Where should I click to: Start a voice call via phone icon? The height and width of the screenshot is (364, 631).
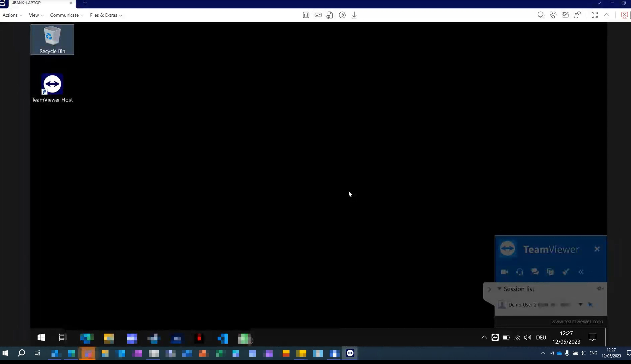click(x=553, y=15)
